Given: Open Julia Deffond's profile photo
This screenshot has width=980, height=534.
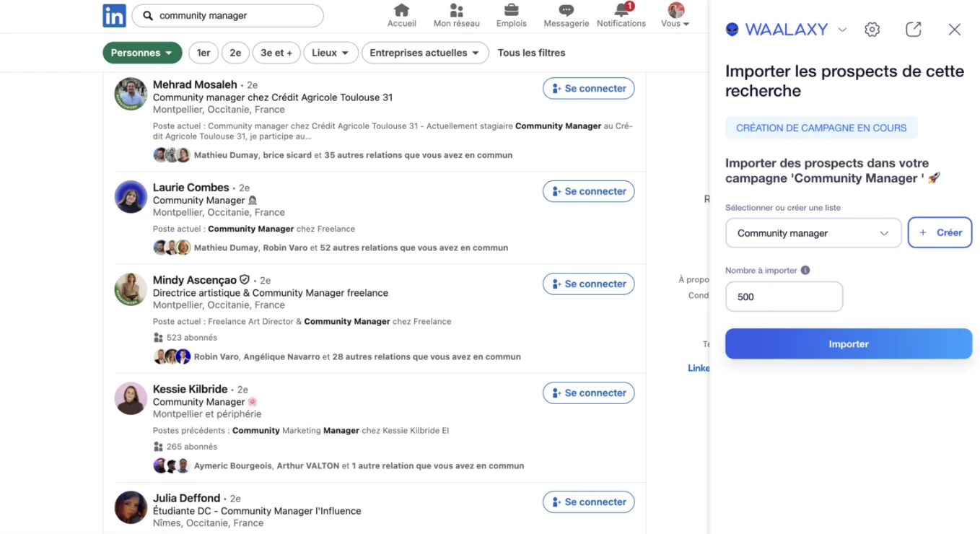Looking at the screenshot, I should [x=131, y=507].
